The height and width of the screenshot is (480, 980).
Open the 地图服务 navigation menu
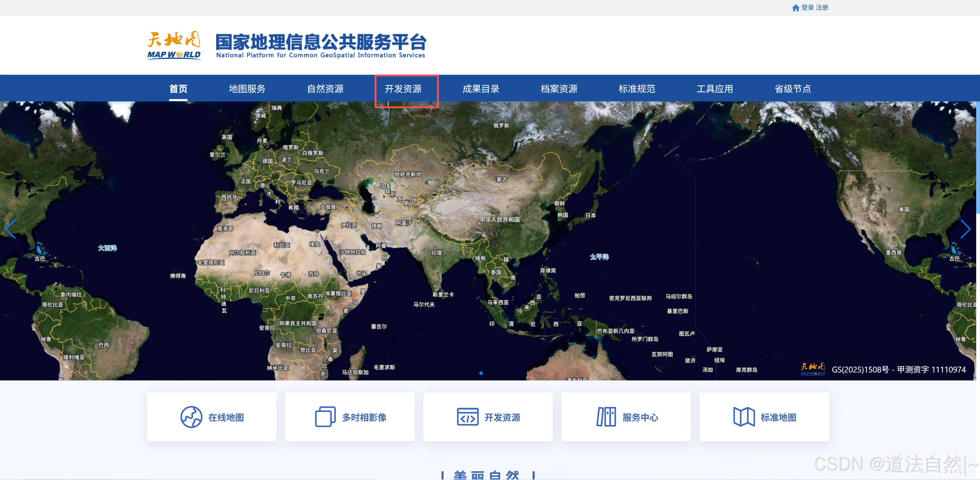click(x=247, y=89)
